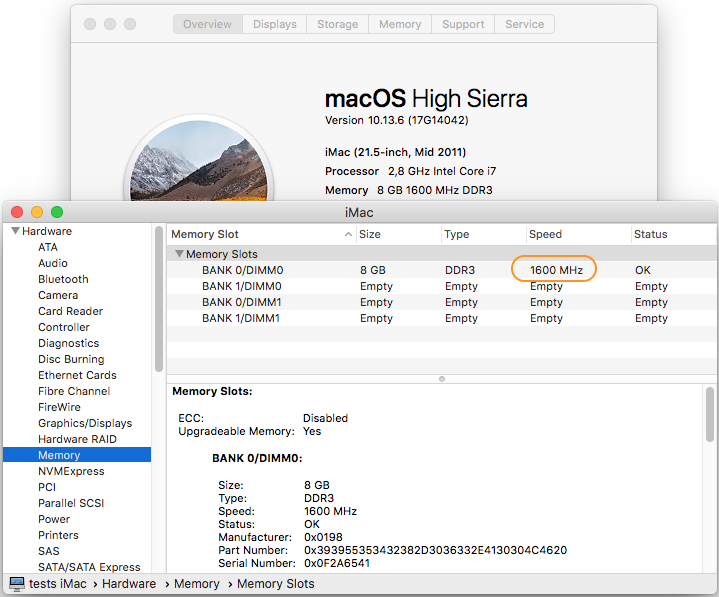
Task: Click Memory in the bottom path bar
Action: pos(197,584)
